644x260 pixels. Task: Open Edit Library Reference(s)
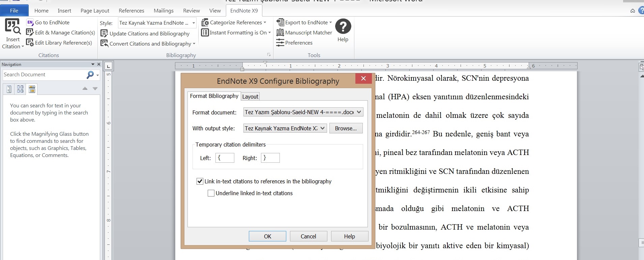tap(59, 43)
